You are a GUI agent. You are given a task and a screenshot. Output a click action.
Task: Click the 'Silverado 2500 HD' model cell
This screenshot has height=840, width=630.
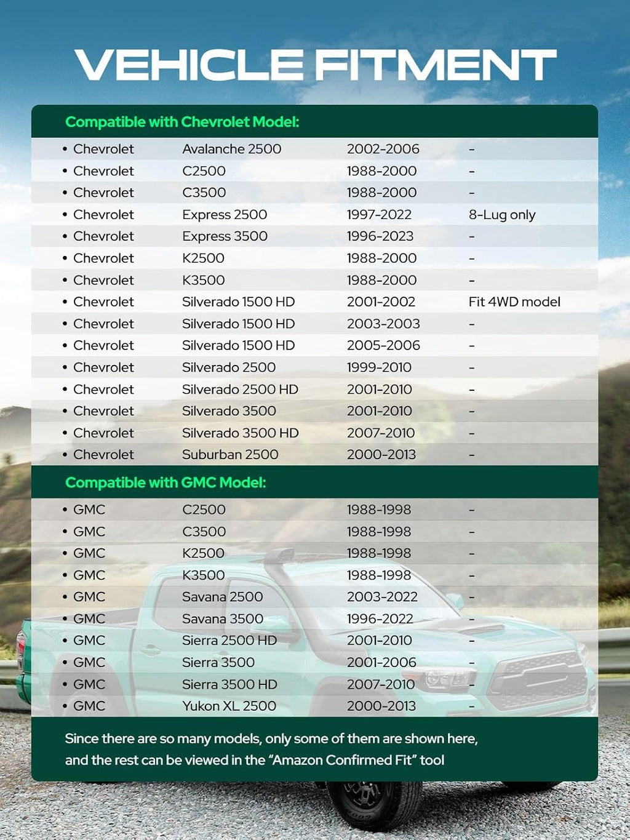240,390
